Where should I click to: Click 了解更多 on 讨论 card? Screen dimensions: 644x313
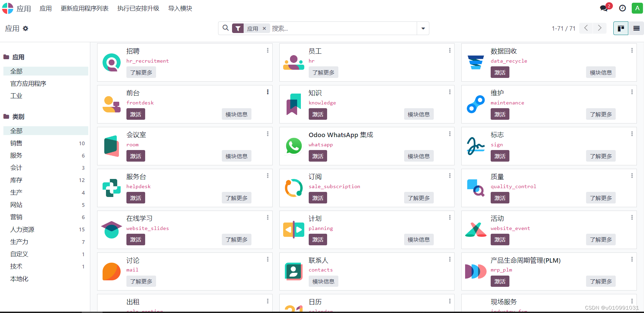coord(141,281)
